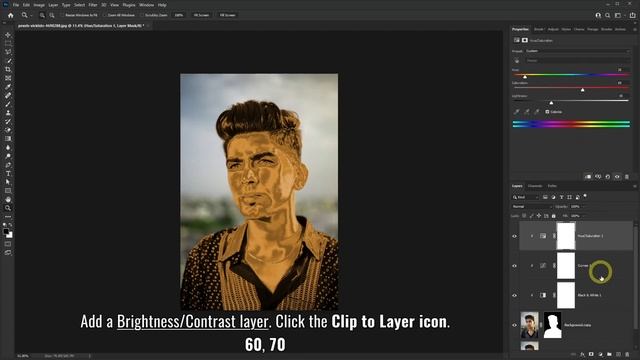
Task: Click the clip to layer icon in Properties
Action: [588, 177]
